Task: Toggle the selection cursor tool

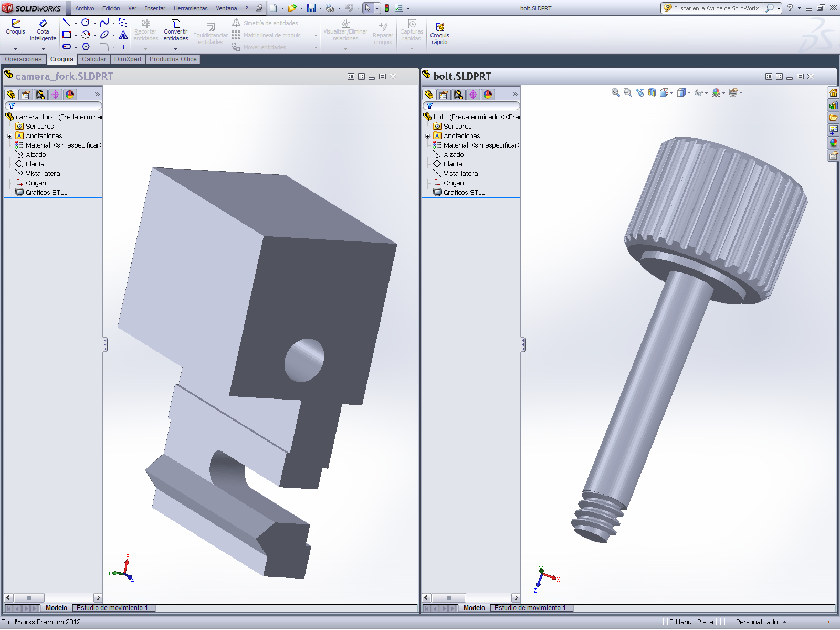Action: (367, 8)
